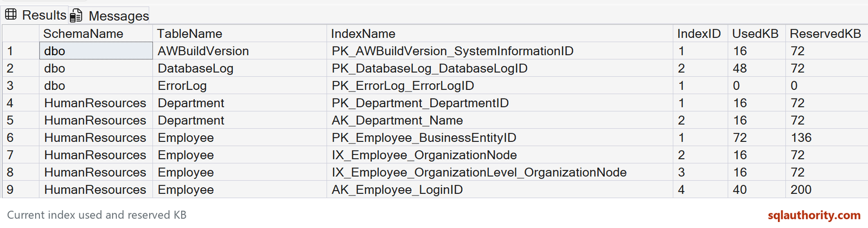Select the SchemaName column header

pyautogui.click(x=96, y=34)
